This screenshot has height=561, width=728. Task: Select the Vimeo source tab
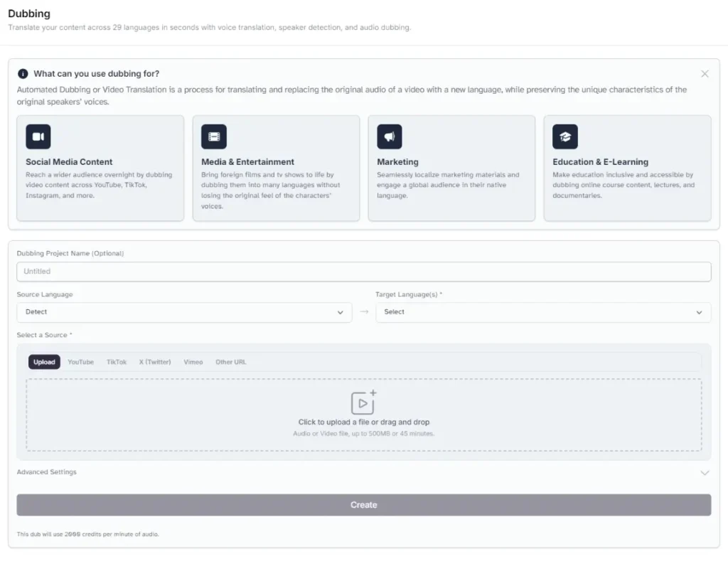point(193,362)
